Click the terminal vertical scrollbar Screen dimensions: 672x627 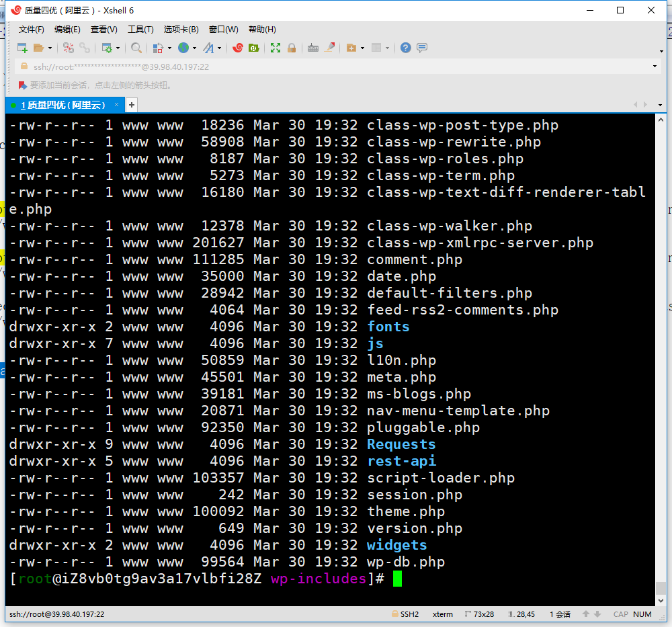tap(661, 356)
